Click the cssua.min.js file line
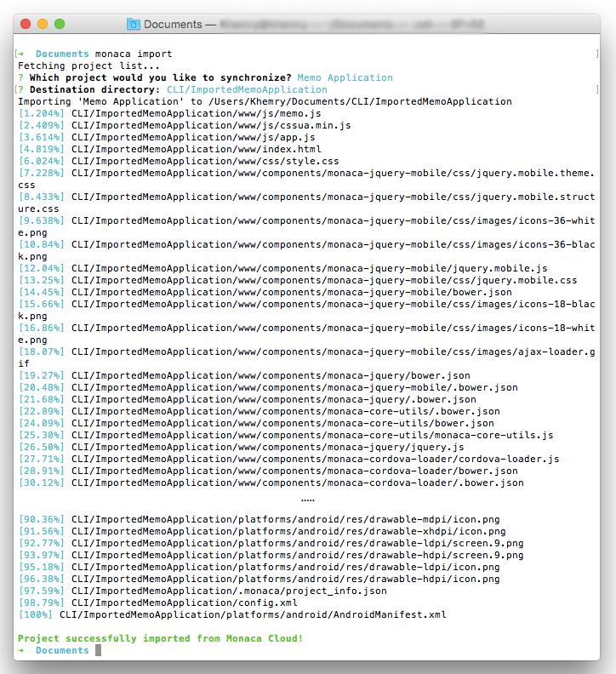The height and width of the screenshot is (674, 616). click(x=185, y=125)
